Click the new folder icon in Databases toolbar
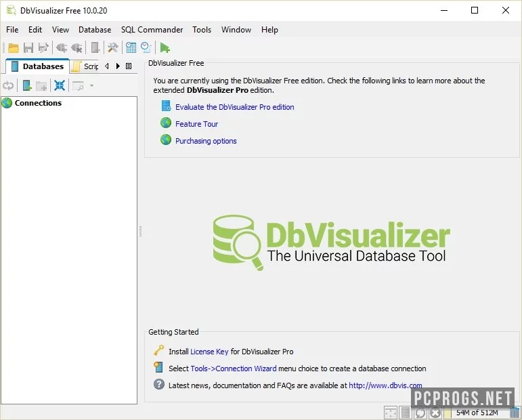The height and width of the screenshot is (420, 522). point(41,86)
